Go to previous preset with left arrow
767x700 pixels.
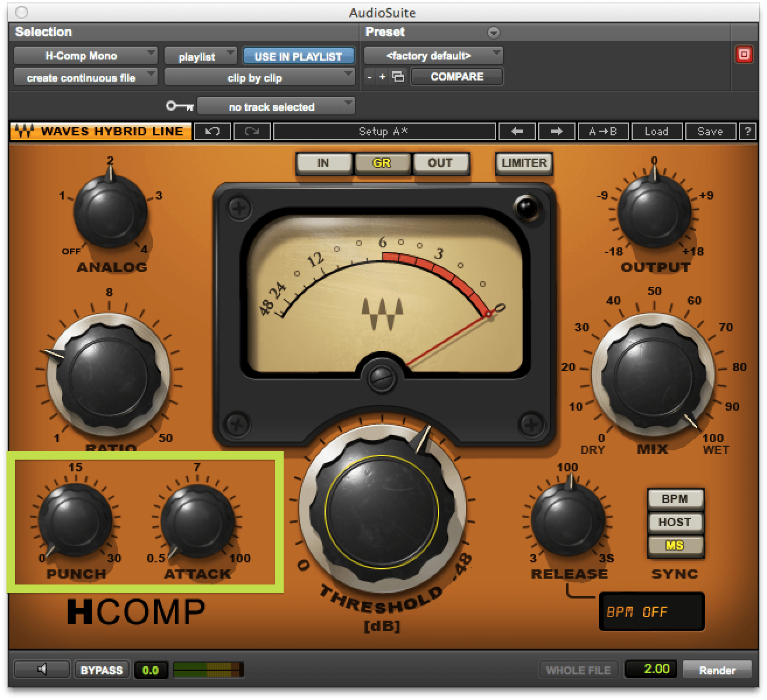tap(517, 131)
